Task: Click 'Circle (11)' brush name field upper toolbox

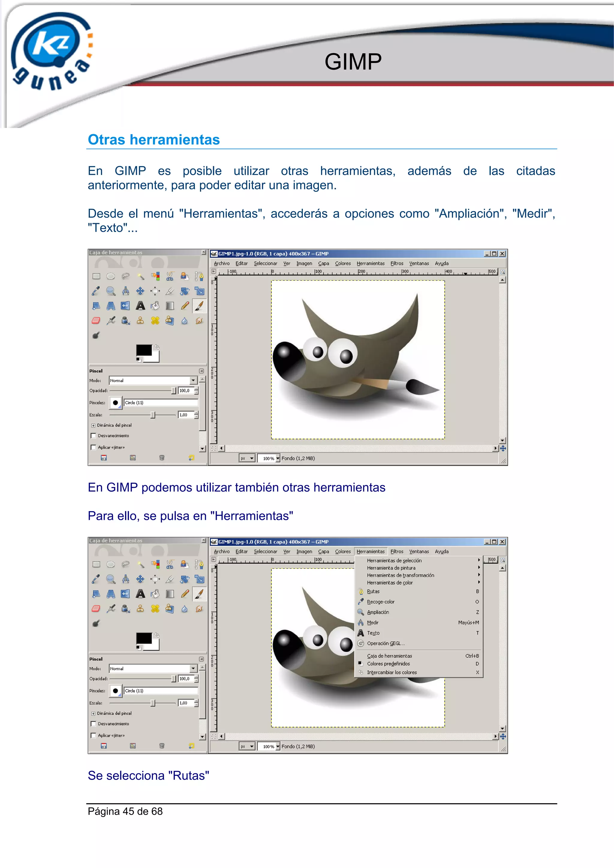Action: pyautogui.click(x=161, y=403)
